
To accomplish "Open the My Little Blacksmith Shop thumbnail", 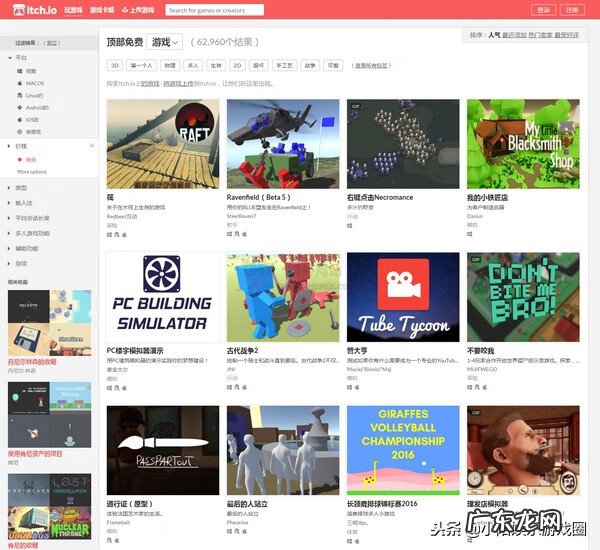I will tap(523, 144).
